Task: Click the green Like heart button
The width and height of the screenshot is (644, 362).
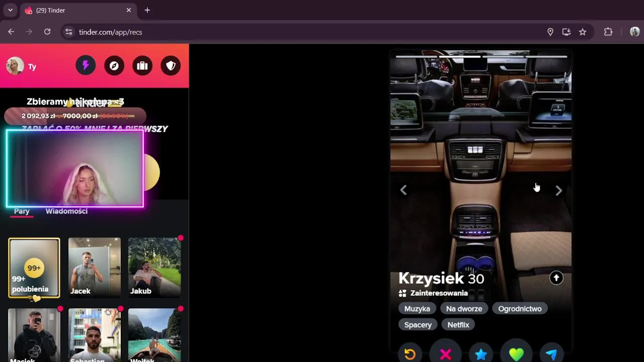Action: pyautogui.click(x=516, y=354)
